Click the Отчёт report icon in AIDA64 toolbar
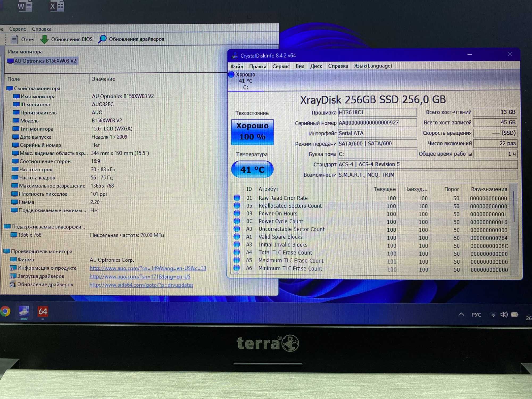This screenshot has width=532, height=399. tap(14, 39)
